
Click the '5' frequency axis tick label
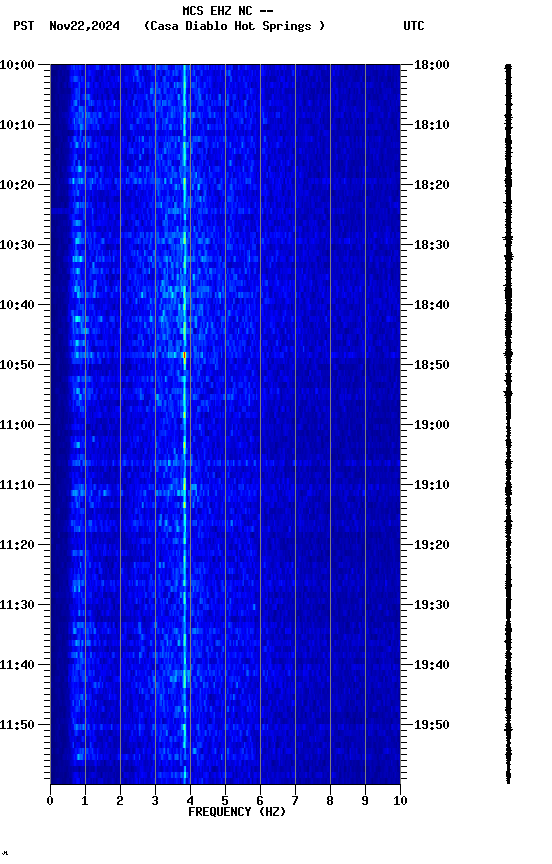click(x=225, y=801)
